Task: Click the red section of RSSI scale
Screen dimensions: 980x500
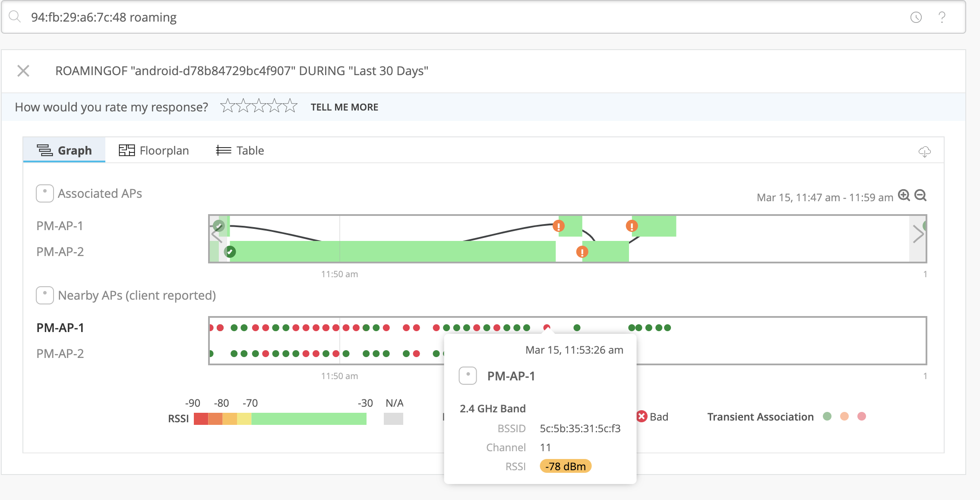Action: point(201,419)
